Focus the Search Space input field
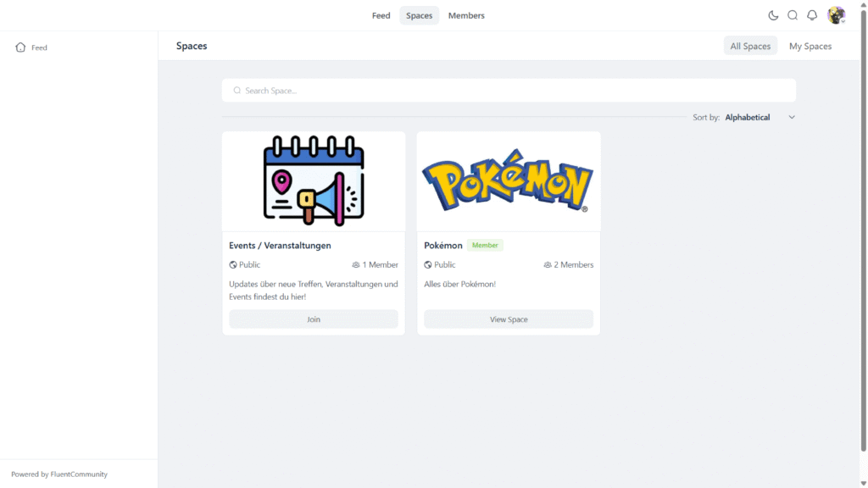The image size is (868, 488). tap(509, 90)
